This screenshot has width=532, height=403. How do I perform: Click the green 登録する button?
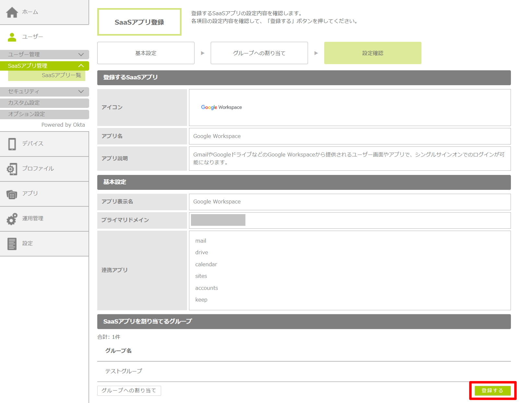[492, 391]
